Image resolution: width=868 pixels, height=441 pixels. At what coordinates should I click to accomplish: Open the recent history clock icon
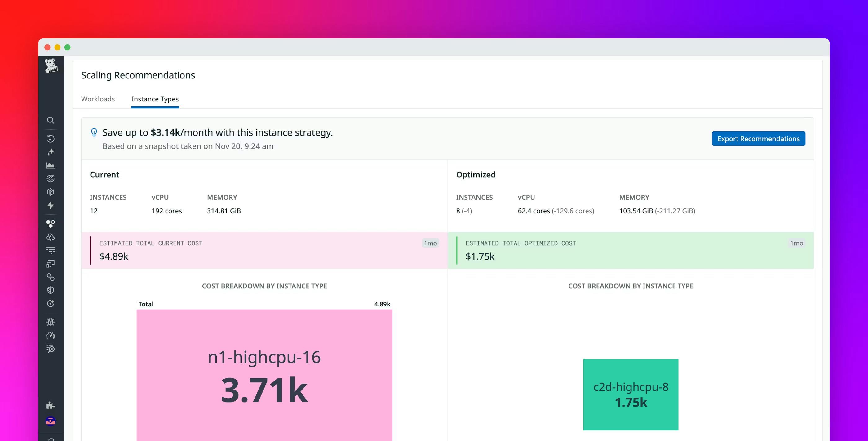51,139
